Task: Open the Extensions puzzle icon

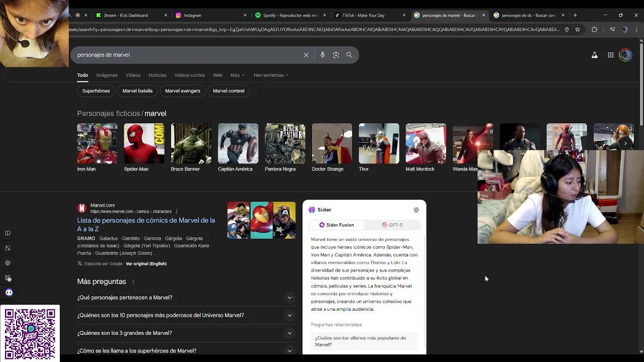Action: [x=595, y=30]
